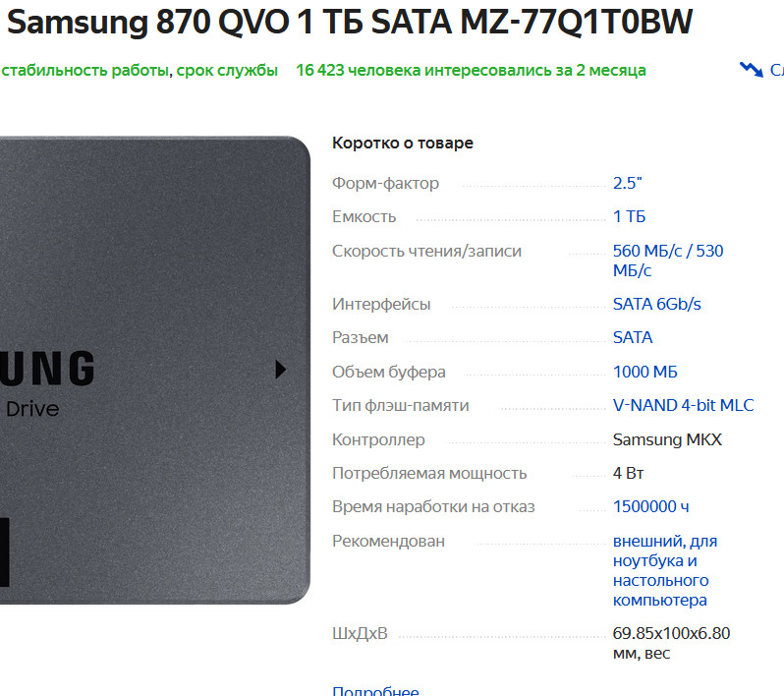Viewport: 784px width, 696px height.
Task: Click the 2.5" form-factor link
Action: coord(628,183)
